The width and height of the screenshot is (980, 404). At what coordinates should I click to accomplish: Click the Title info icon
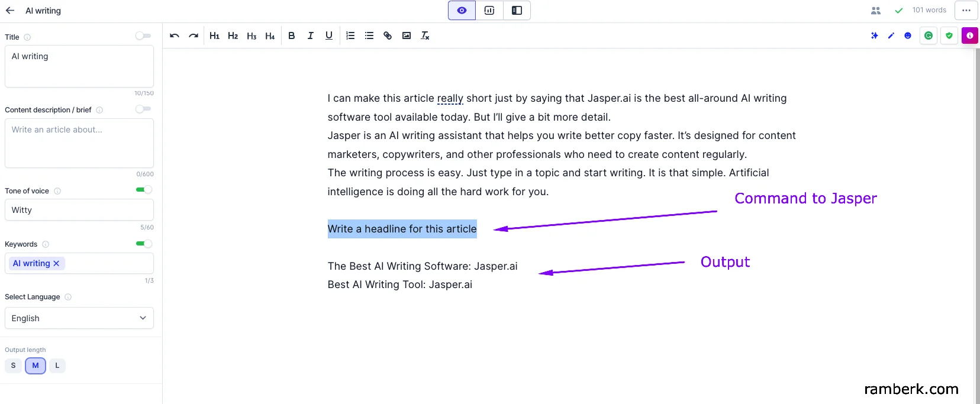(x=27, y=37)
